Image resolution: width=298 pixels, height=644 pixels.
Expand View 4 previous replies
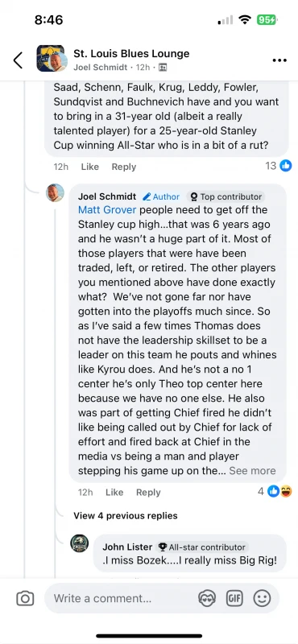(126, 516)
